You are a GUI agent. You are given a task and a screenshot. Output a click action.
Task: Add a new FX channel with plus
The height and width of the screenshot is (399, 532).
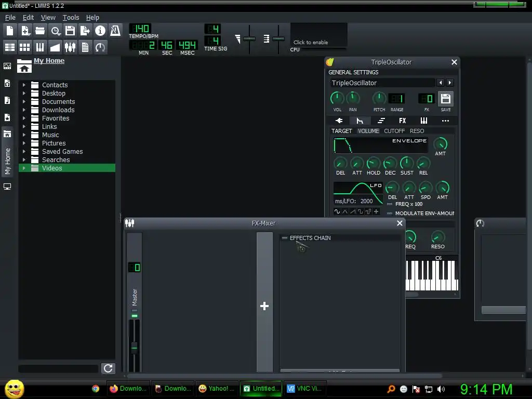(x=264, y=306)
